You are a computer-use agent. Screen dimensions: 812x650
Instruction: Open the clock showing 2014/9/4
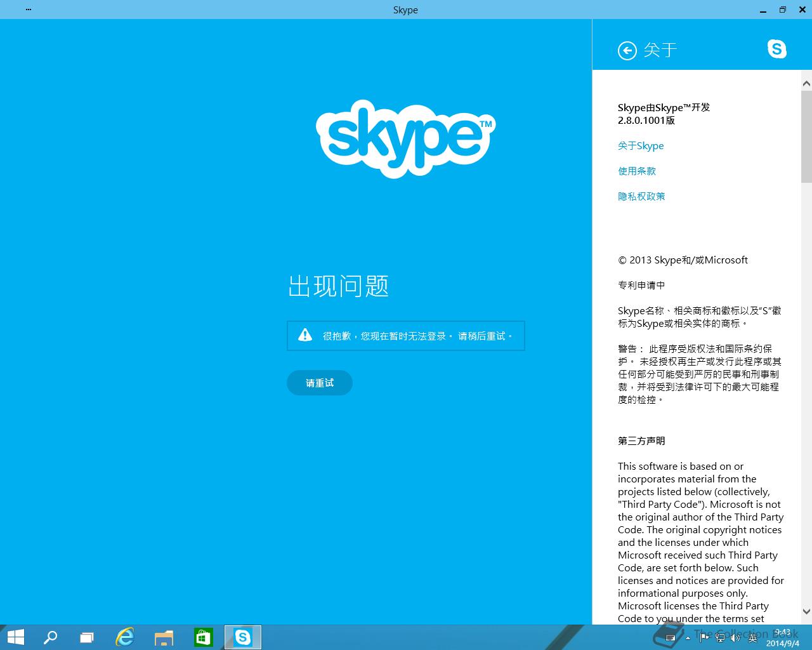click(x=782, y=638)
